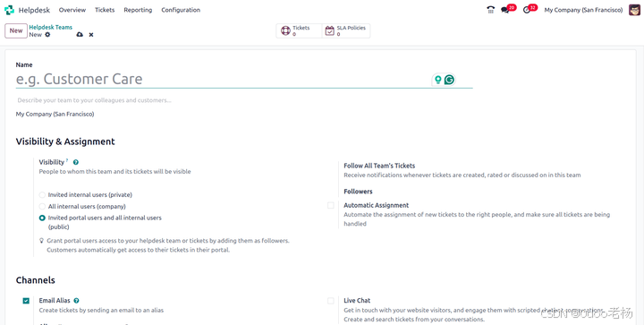Save the record with the cloud upload icon
The image size is (644, 325).
[80, 35]
